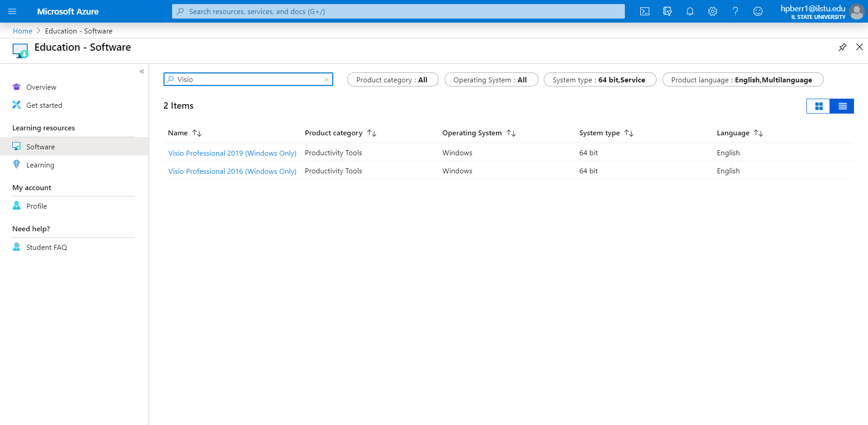The width and height of the screenshot is (868, 425).
Task: Sort by Product category arrows
Action: [372, 133]
